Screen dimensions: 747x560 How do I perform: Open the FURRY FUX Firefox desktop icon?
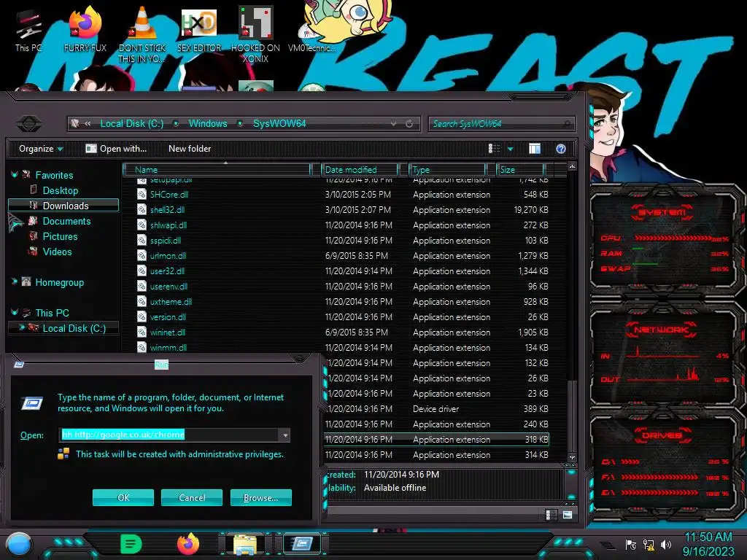click(85, 29)
